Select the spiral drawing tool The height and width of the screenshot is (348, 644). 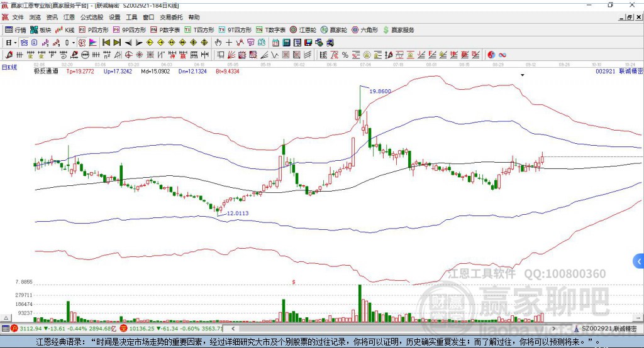(63, 55)
